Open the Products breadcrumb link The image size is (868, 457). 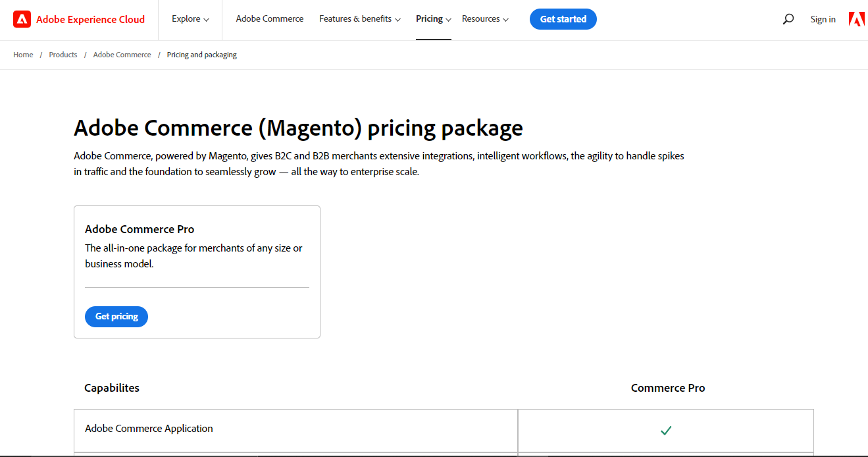click(63, 55)
